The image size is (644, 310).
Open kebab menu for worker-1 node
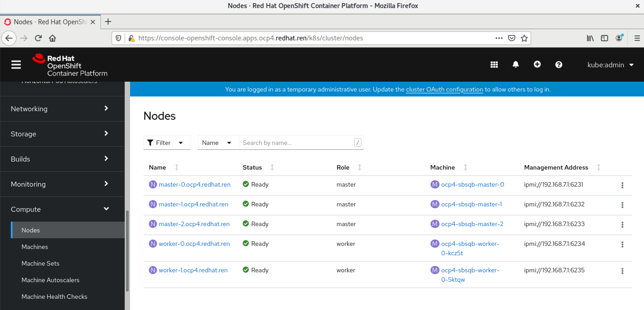(x=622, y=271)
